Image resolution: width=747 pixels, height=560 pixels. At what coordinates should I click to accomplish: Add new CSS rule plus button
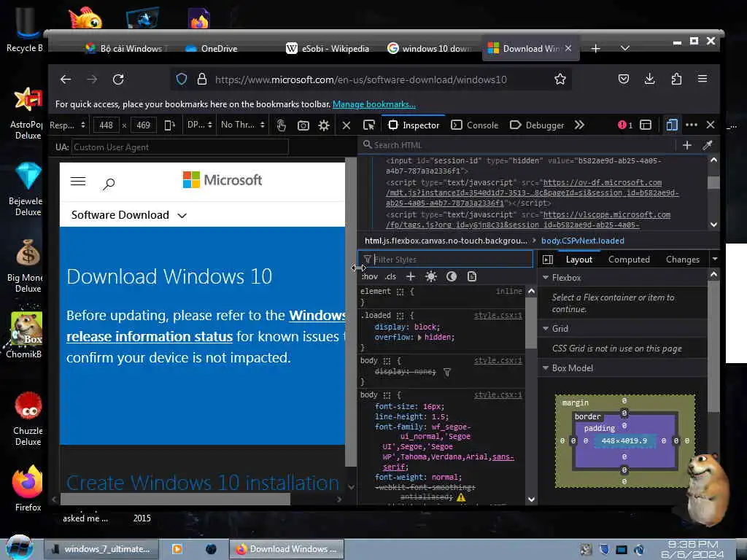tap(411, 276)
